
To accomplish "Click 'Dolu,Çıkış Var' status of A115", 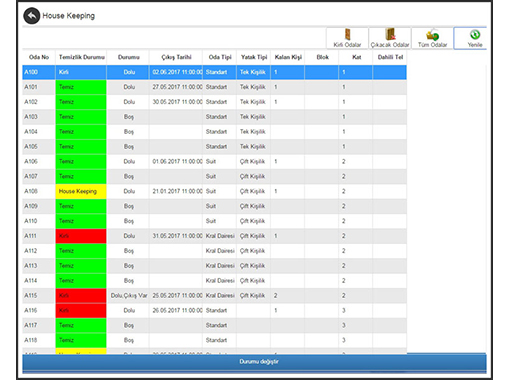I will 129,296.
